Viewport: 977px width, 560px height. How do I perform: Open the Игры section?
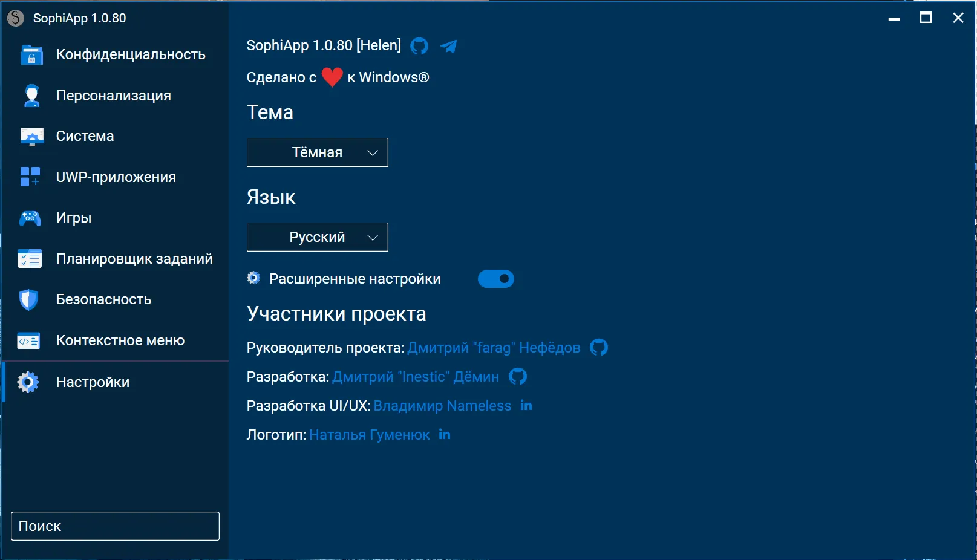click(115, 218)
